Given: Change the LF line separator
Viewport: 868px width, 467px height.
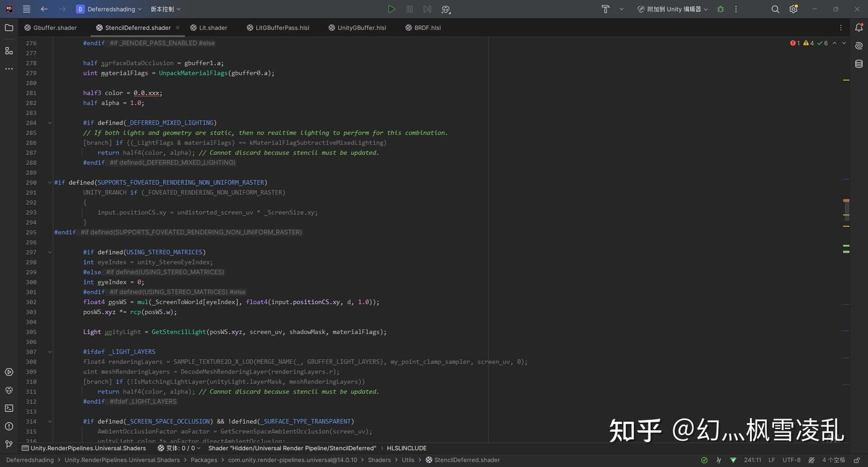Looking at the screenshot, I should coord(772,460).
